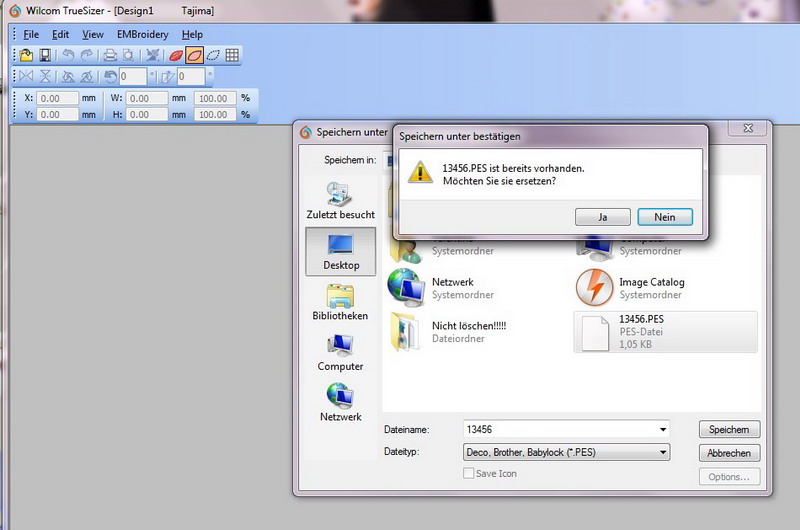This screenshot has height=530, width=800.
Task: Open the Dateityp format dropdown
Action: [x=566, y=453]
